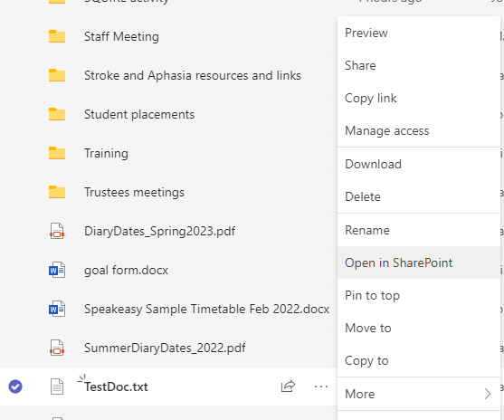This screenshot has width=504, height=420.
Task: Choose Move to from the menu
Action: [419, 328]
